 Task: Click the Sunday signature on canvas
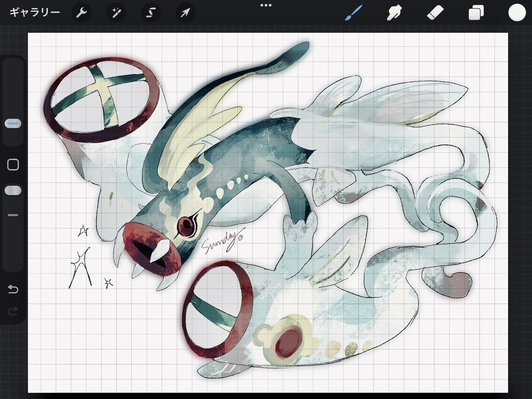click(223, 241)
